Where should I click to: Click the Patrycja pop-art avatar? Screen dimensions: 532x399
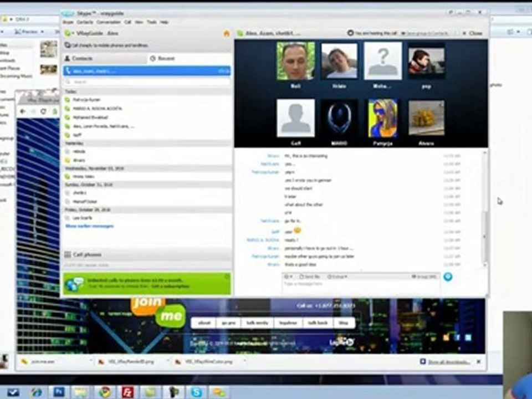(383, 118)
